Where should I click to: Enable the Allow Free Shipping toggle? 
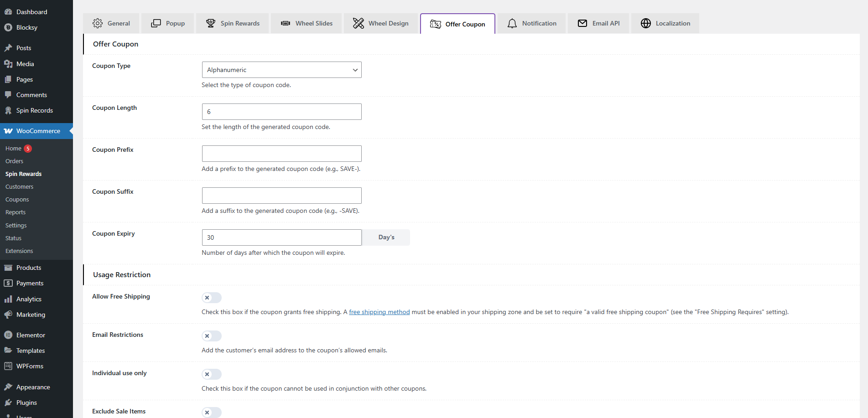pyautogui.click(x=211, y=298)
